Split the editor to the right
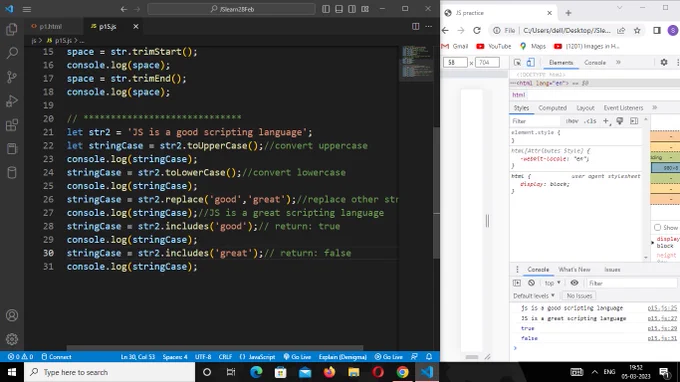 pyautogui.click(x=415, y=26)
